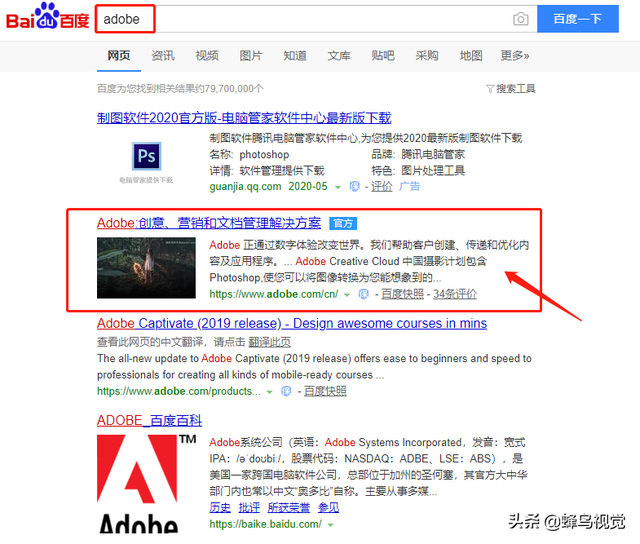640x544 pixels.
Task: Click 品牌: 腾讯电脑管家 text
Action: click(x=418, y=154)
